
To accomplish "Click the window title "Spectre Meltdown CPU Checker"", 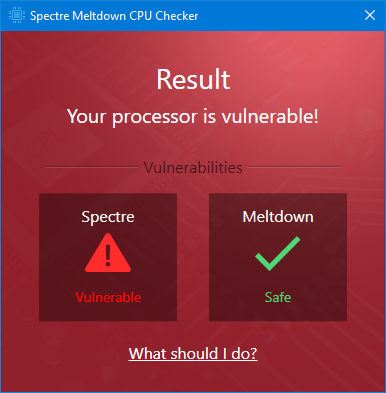I will [114, 16].
